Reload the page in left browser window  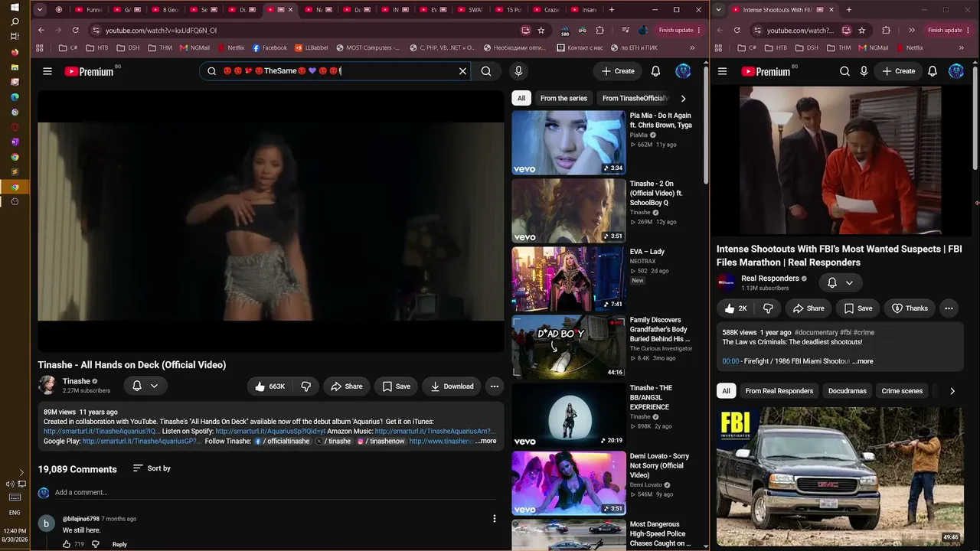[x=75, y=31]
